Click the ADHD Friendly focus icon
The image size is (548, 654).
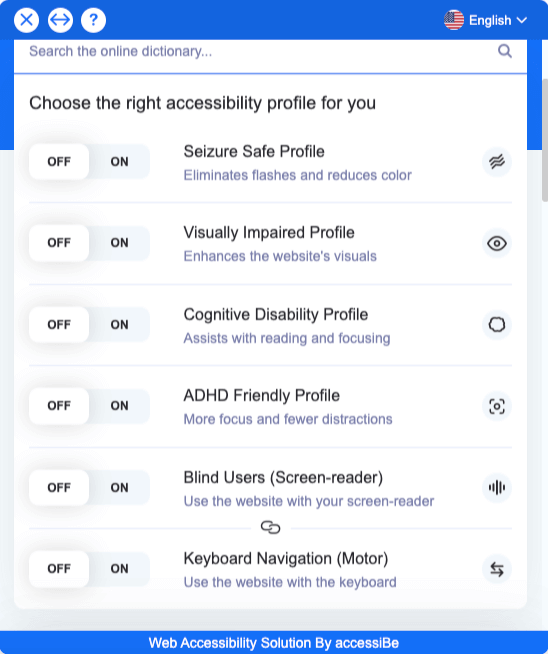pos(497,406)
